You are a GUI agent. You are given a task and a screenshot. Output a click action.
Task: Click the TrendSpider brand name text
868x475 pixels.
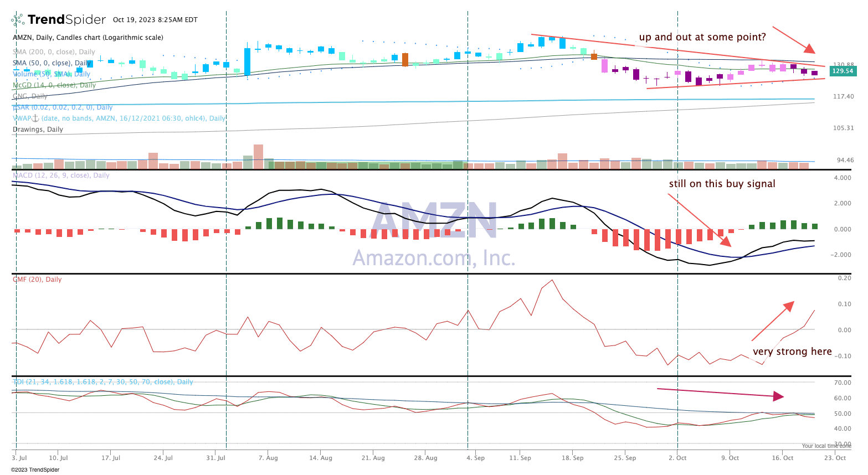pyautogui.click(x=66, y=20)
